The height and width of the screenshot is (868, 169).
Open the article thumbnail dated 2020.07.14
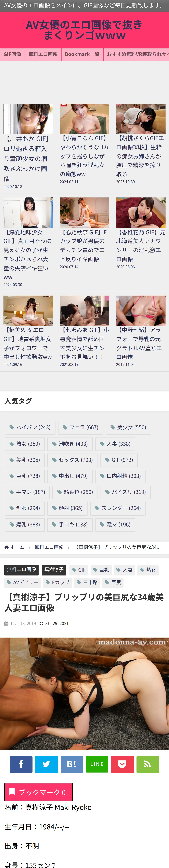(84, 213)
